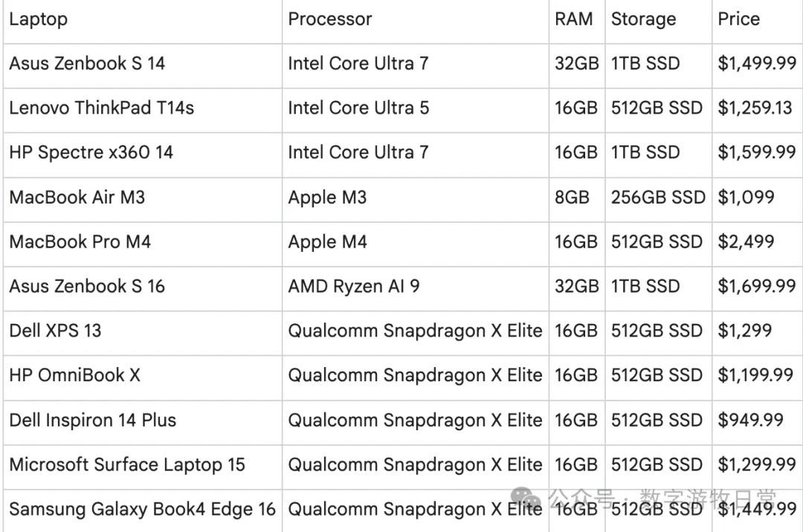803x532 pixels.
Task: Click the MacBook Air M3 cell
Action: (77, 197)
